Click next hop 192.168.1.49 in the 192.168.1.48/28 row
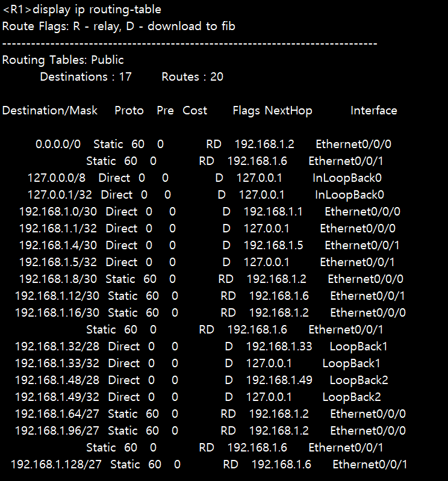This screenshot has width=448, height=481. [x=279, y=380]
